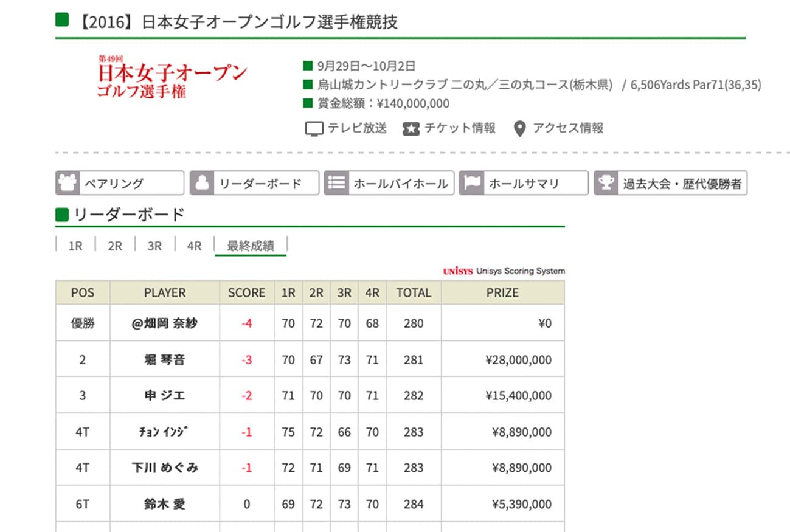Open the アクセス情報 link text
Image resolution: width=790 pixels, height=532 pixels.
pyautogui.click(x=568, y=128)
